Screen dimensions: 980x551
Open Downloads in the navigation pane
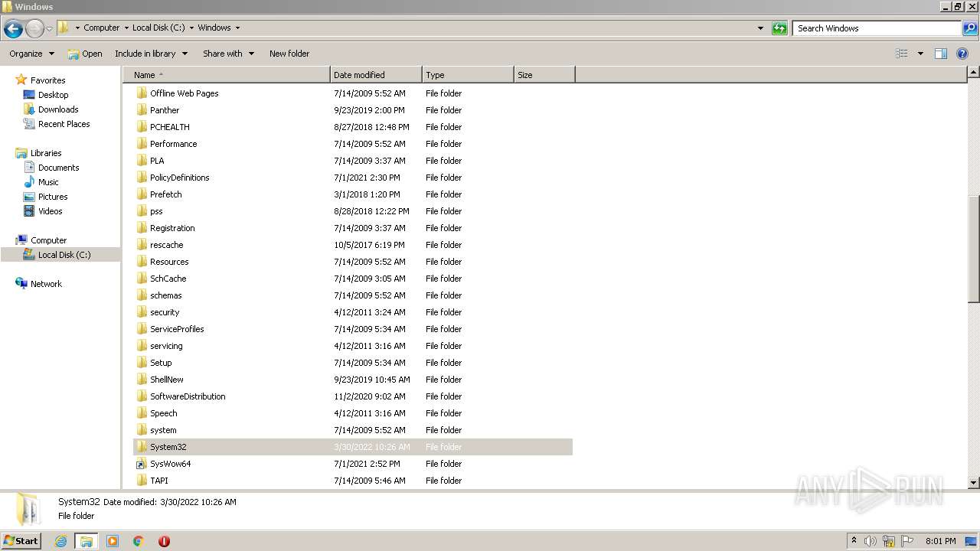coord(58,109)
